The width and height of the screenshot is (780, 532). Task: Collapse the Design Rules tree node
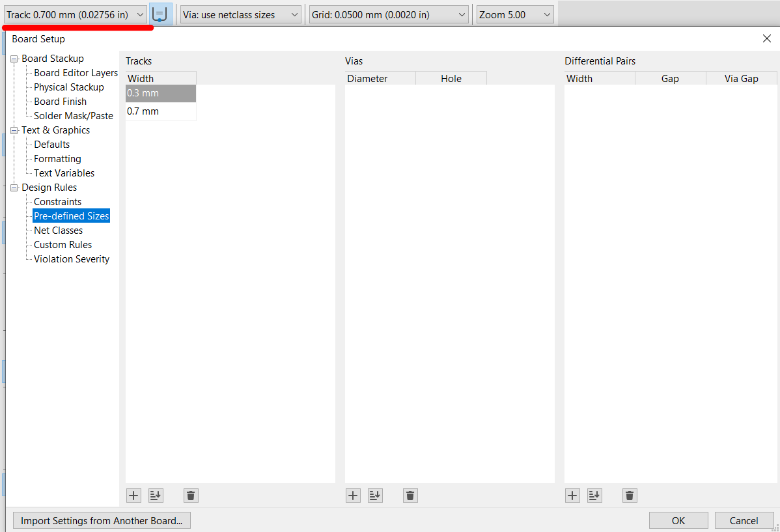14,188
